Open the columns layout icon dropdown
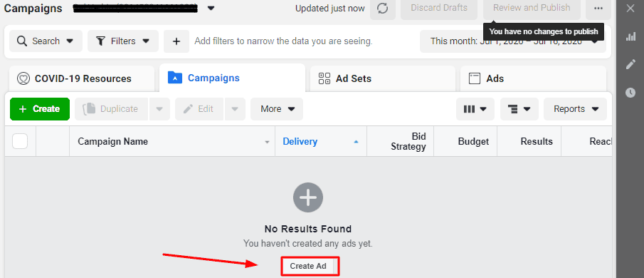The height and width of the screenshot is (278, 644). [475, 109]
